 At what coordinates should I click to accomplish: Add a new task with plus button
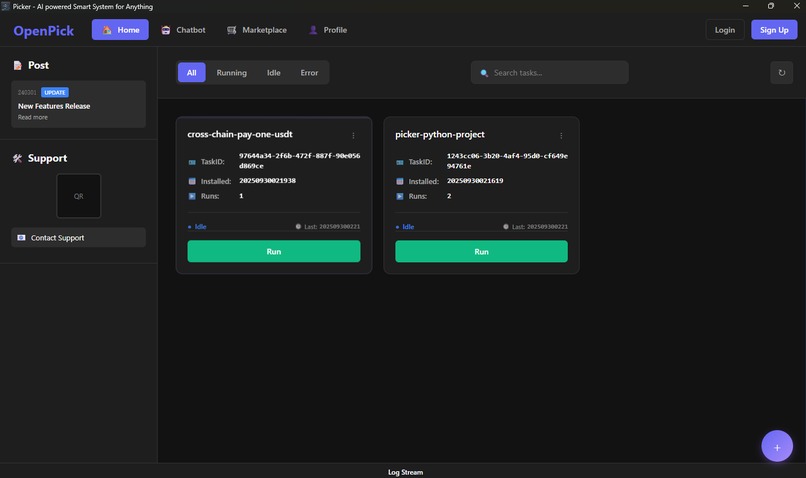point(777,446)
